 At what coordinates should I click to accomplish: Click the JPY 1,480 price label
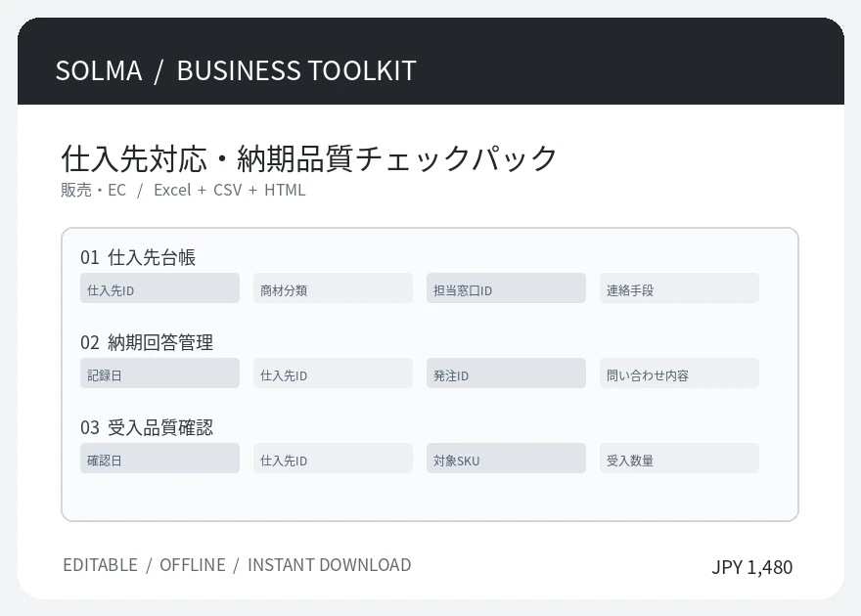coord(751,567)
